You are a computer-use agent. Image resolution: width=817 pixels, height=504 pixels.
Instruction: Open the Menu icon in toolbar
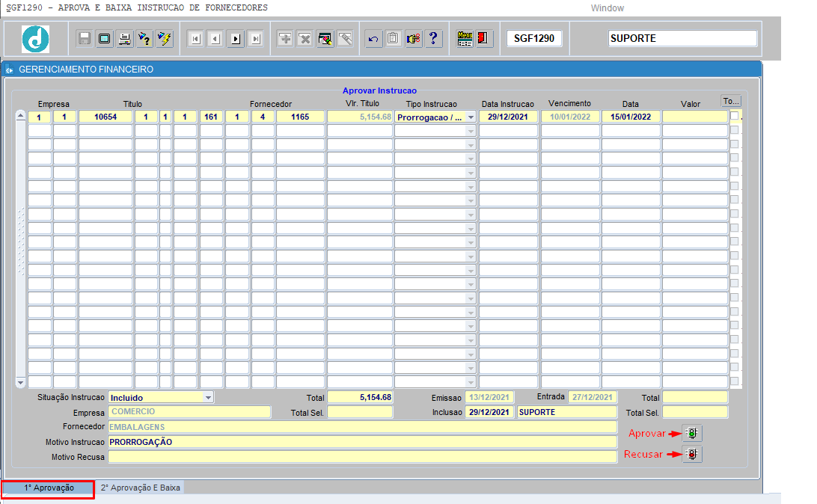click(x=465, y=39)
